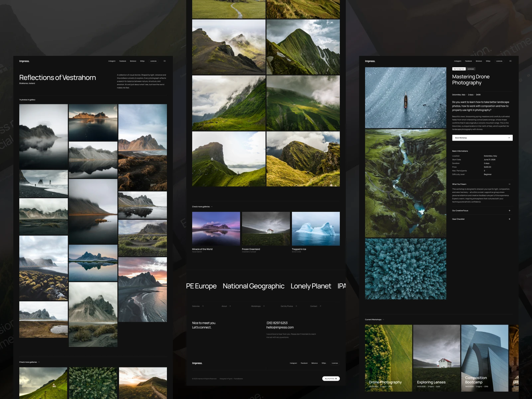The height and width of the screenshot is (399, 532).
Task: Open Facebook from the workshop page header
Action: [468, 61]
